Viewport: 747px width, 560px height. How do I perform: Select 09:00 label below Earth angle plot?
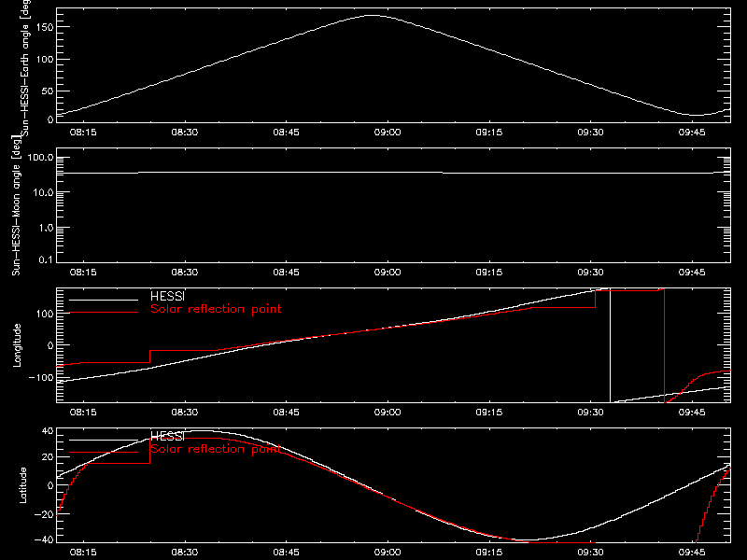[388, 132]
